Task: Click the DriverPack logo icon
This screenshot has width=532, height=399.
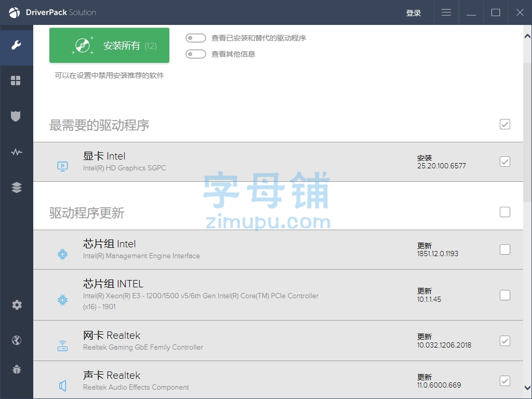Action: pyautogui.click(x=14, y=12)
